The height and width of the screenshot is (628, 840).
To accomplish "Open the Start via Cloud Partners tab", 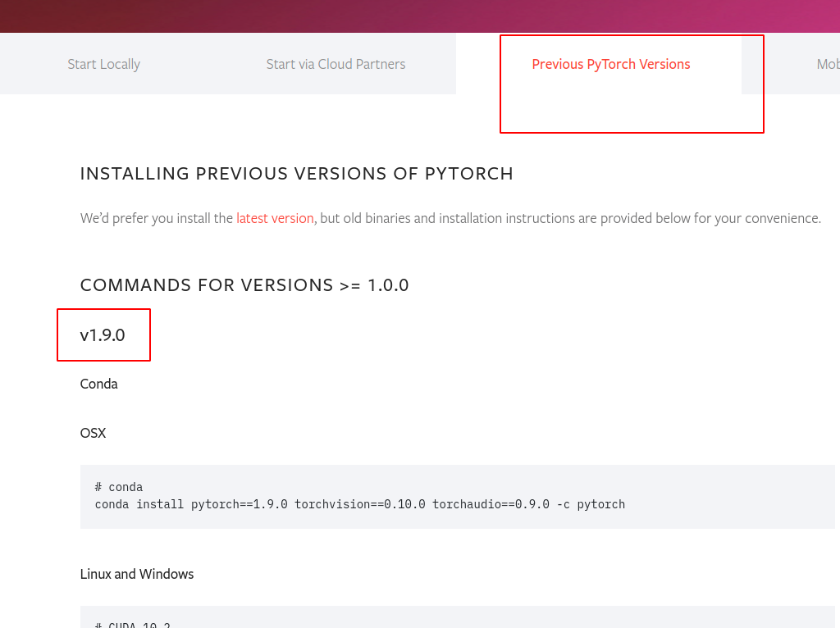I will coord(336,63).
